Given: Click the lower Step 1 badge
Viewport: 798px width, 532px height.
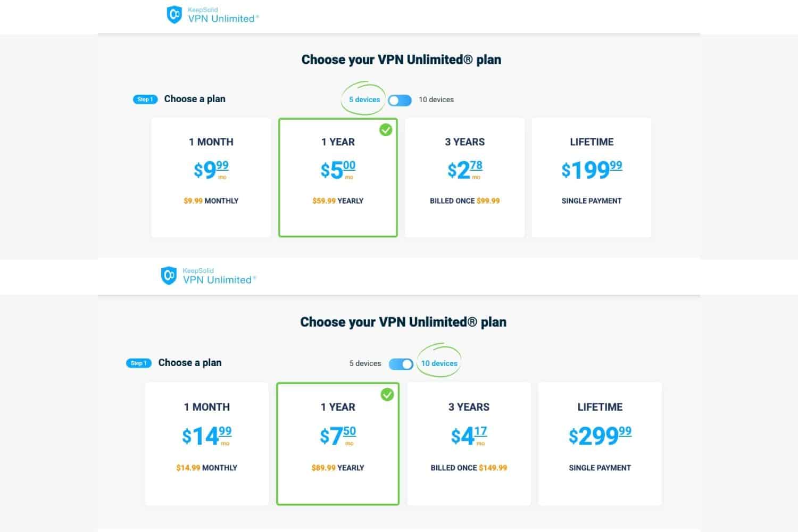Looking at the screenshot, I should [139, 363].
